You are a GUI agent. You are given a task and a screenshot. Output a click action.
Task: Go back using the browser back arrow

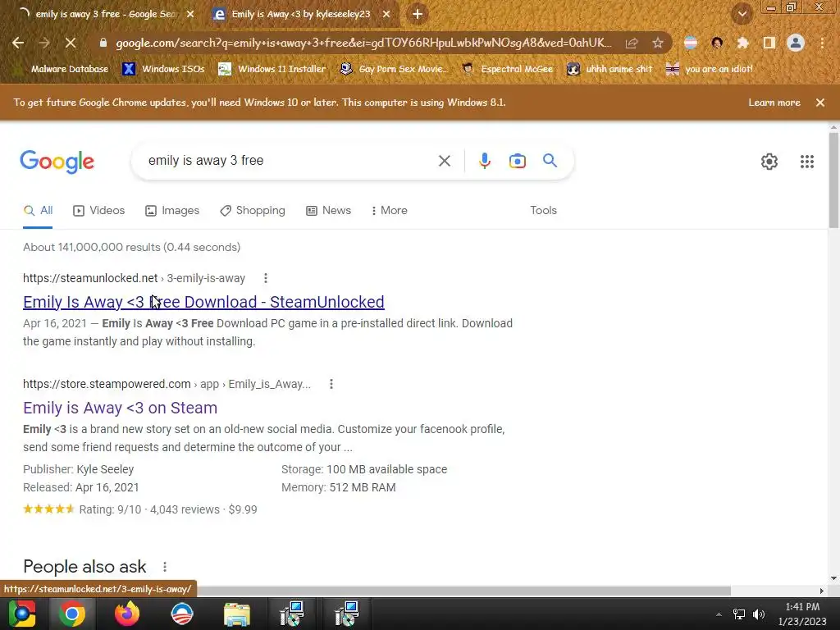(18, 43)
